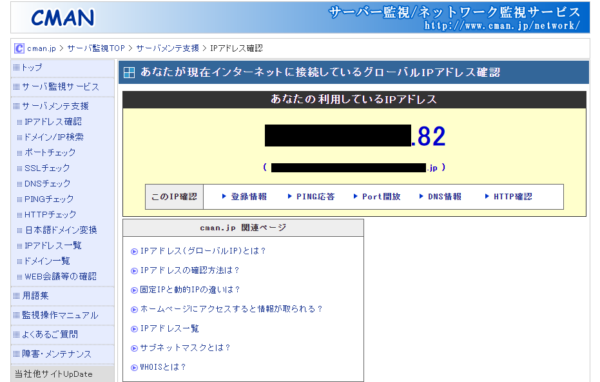Screen dimensions: 600x382
Task: Click grid icon in the page title bar
Action: (129, 73)
